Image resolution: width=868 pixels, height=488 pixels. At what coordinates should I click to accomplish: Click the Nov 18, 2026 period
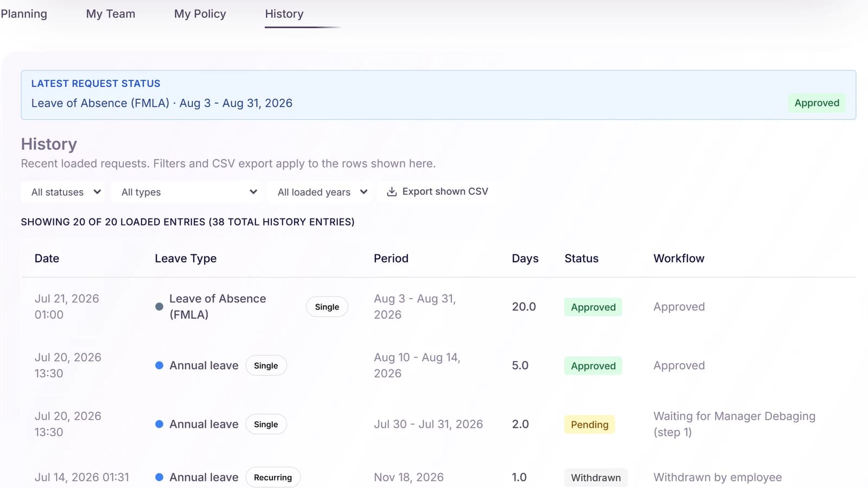click(409, 477)
